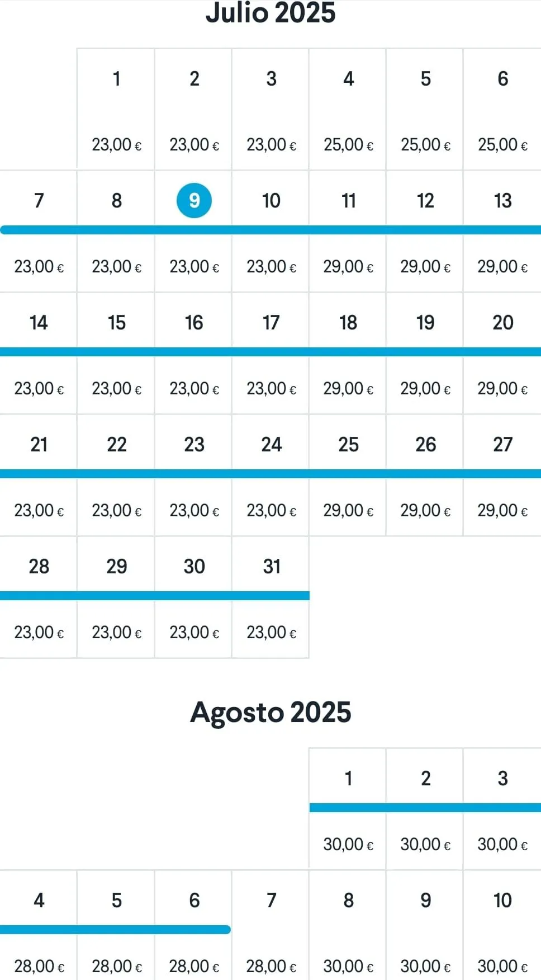The height and width of the screenshot is (980, 541).
Task: Choose August 3 date cell
Action: pyautogui.click(x=502, y=809)
